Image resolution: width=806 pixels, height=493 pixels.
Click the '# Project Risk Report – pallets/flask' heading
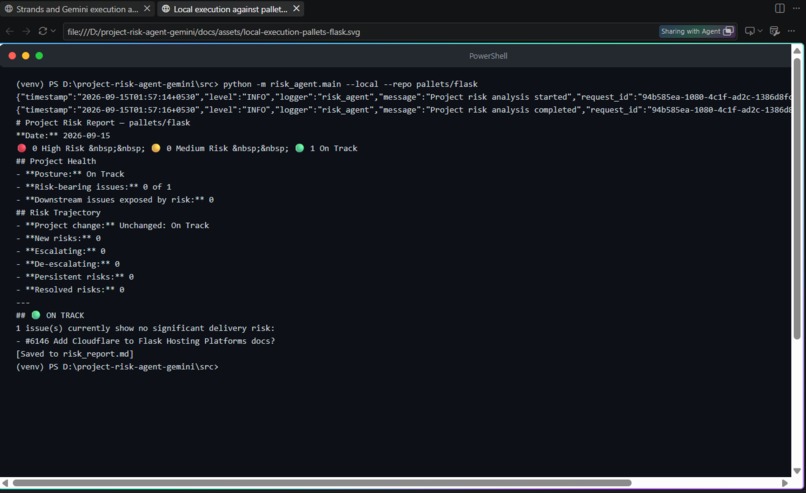point(103,122)
